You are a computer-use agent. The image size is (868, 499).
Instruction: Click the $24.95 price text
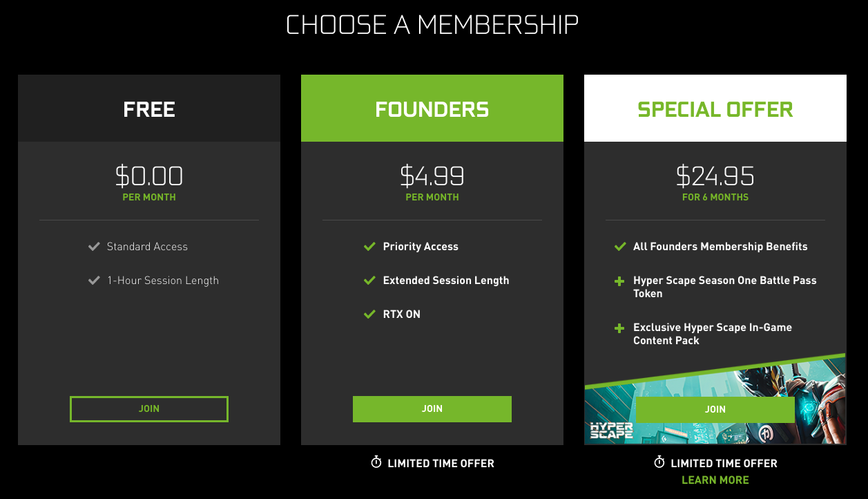[715, 176]
